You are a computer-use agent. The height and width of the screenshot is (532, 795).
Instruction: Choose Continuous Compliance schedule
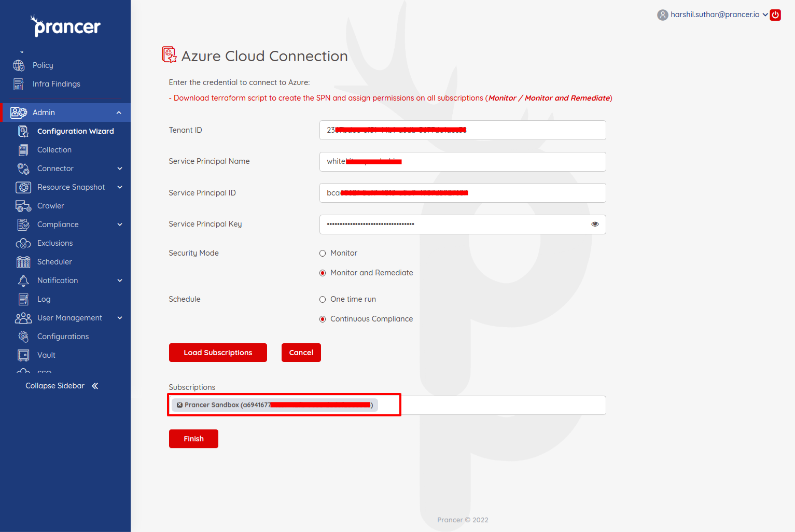(x=323, y=319)
